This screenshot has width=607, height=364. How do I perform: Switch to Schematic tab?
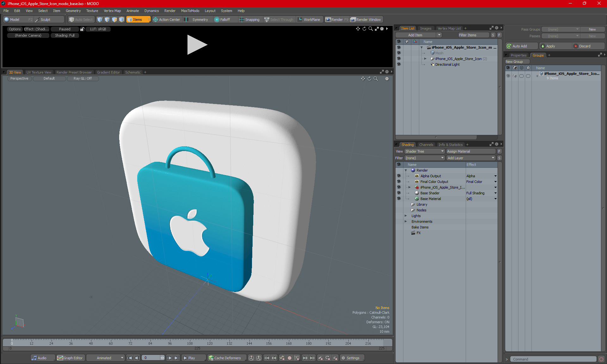(x=133, y=72)
